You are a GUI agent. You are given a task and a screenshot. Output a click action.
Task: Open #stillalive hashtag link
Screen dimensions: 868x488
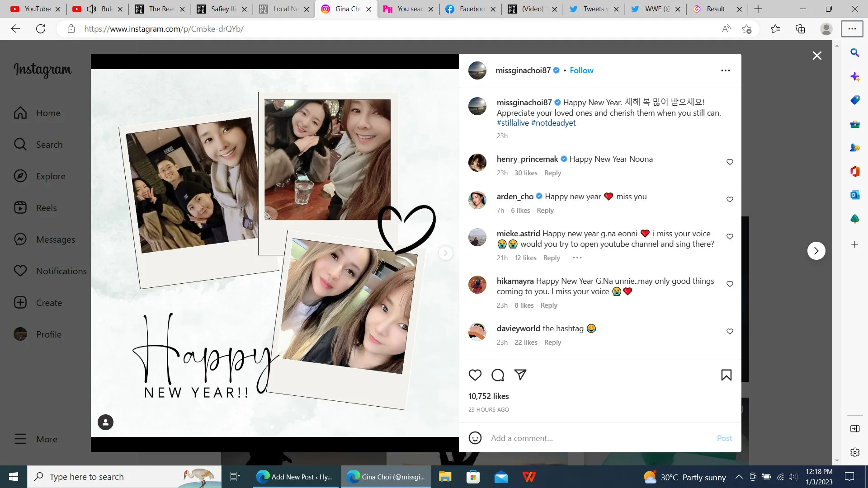513,123
